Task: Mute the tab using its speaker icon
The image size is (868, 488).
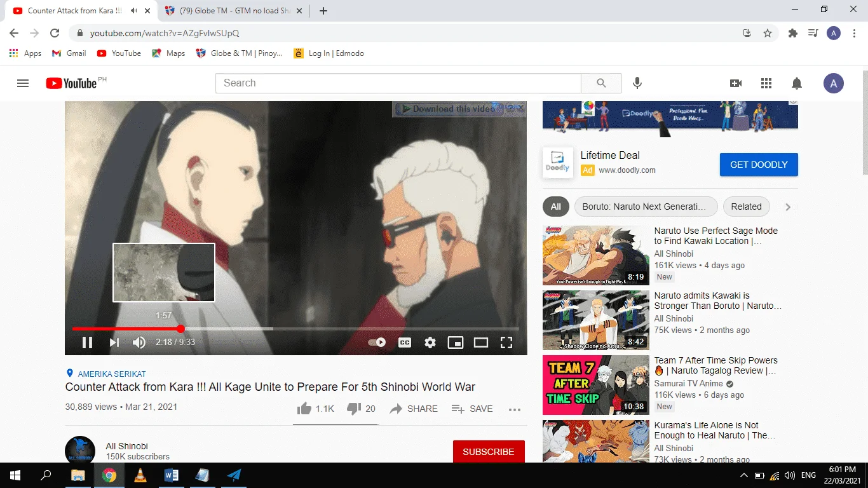Action: point(133,11)
